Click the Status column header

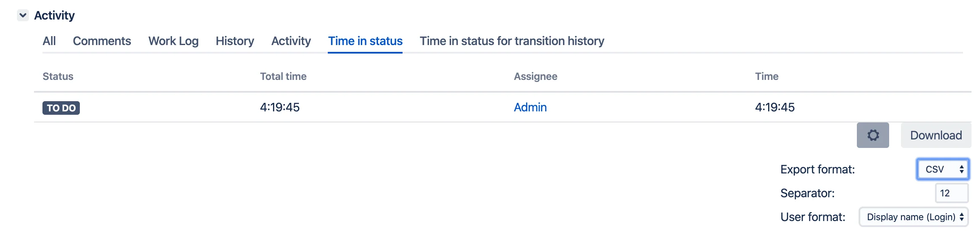point(58,77)
